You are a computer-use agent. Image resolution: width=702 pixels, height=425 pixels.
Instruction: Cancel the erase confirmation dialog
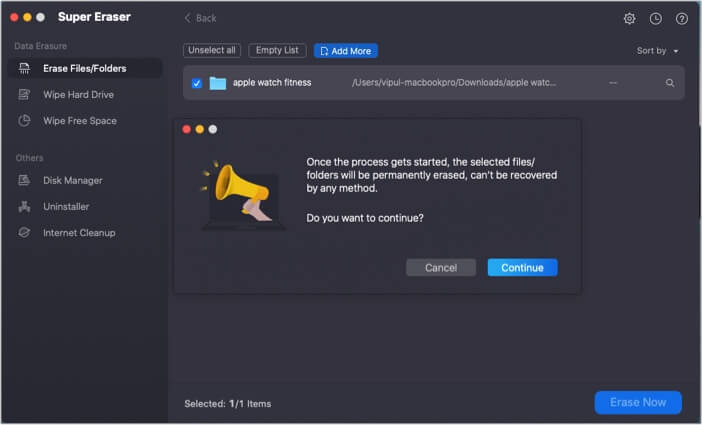[441, 267]
